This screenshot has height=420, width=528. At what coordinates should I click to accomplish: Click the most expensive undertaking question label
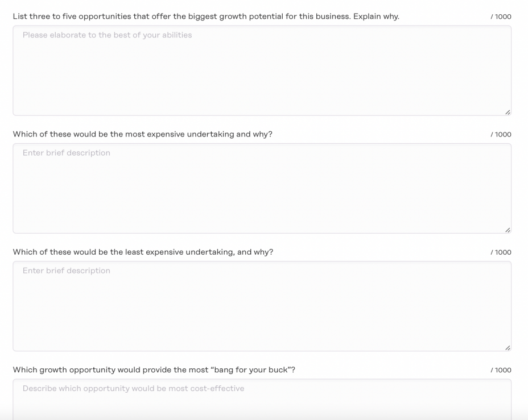[142, 134]
